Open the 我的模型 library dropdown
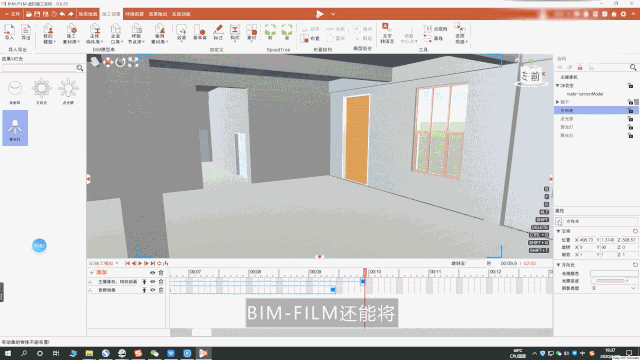640x360 pixels. pos(48,34)
